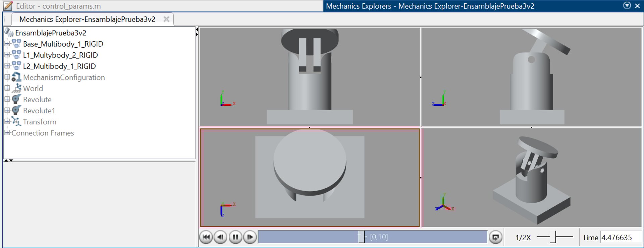This screenshot has width=644, height=248.
Task: Select Connection Frames in the tree
Action: pyautogui.click(x=43, y=133)
